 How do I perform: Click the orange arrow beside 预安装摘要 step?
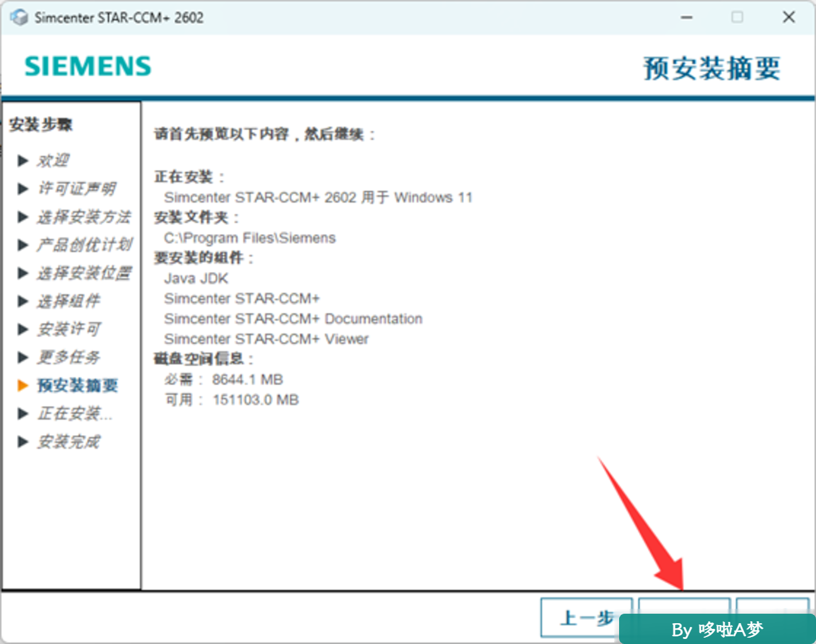tap(23, 385)
